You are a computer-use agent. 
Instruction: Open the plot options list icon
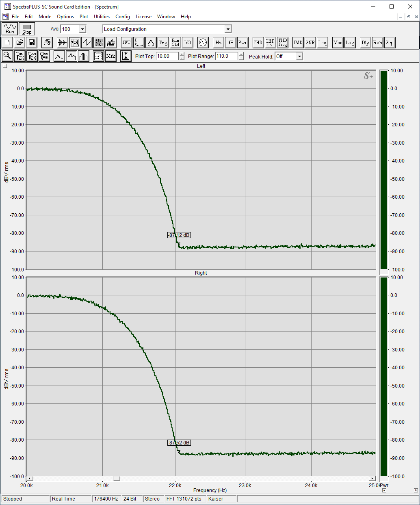tap(99, 56)
